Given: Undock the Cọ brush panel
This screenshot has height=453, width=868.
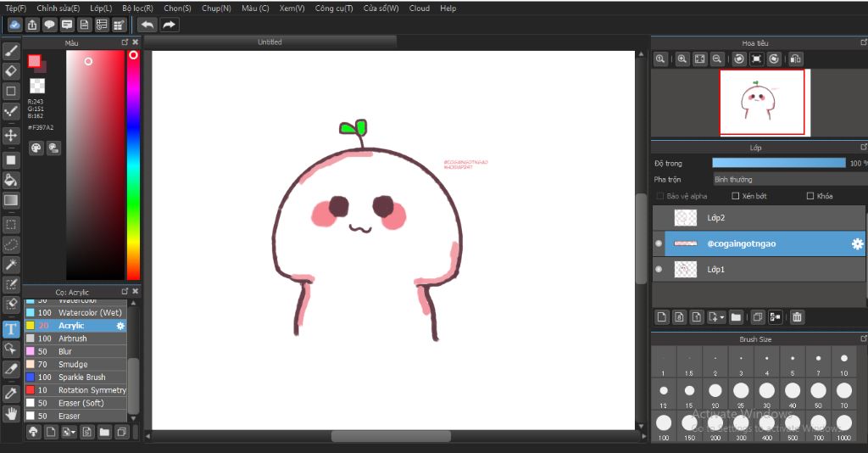Looking at the screenshot, I should tap(125, 291).
